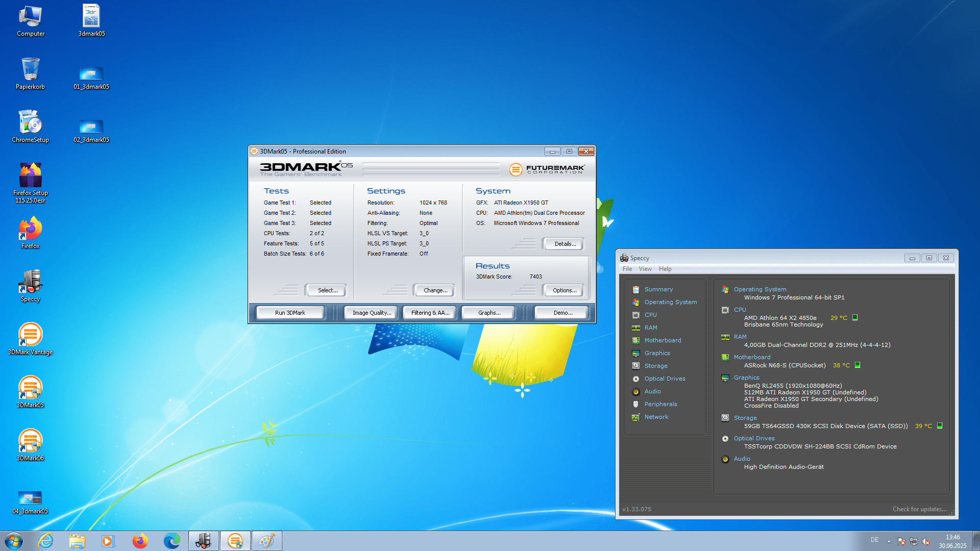The height and width of the screenshot is (551, 980).
Task: Open the View menu in Speccy
Action: 645,269
